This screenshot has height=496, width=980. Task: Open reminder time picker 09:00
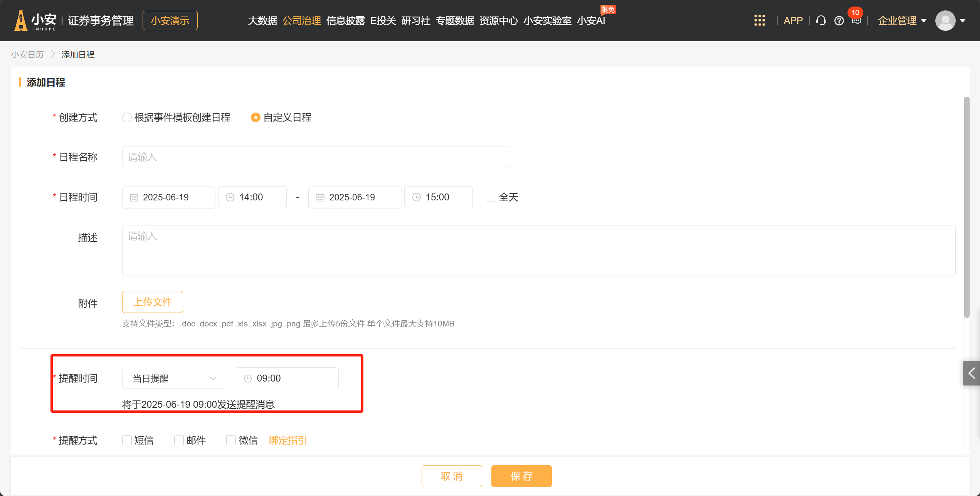pos(287,378)
